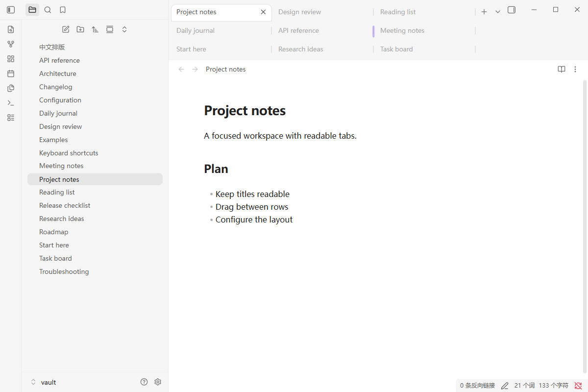Open graph view from the ribbon

[x=11, y=44]
